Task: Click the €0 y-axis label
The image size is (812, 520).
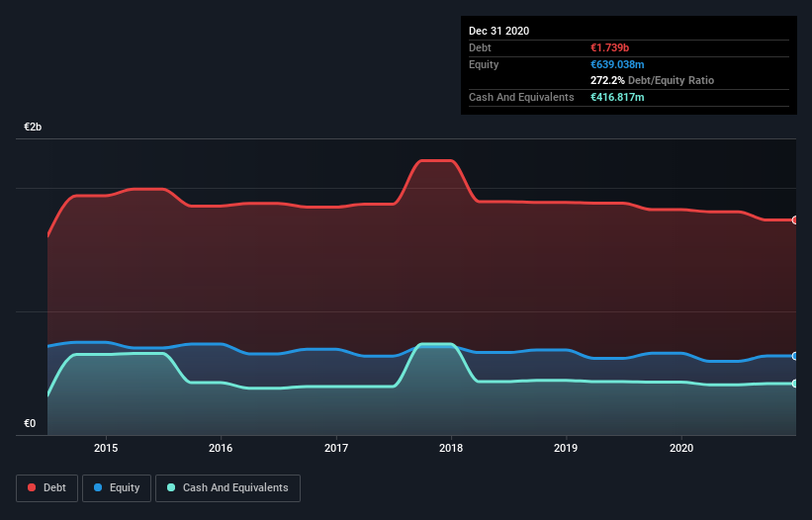Action: tap(30, 424)
